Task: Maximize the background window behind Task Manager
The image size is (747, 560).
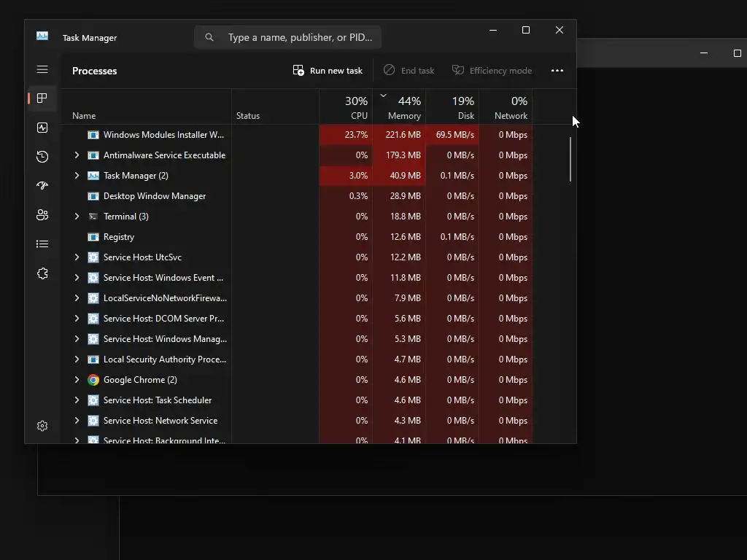Action: point(737,52)
